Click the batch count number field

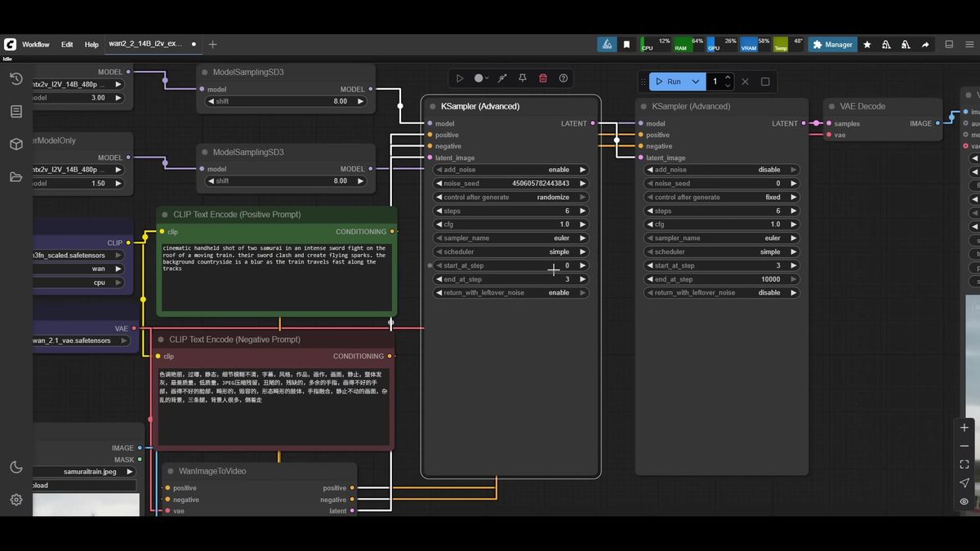715,82
